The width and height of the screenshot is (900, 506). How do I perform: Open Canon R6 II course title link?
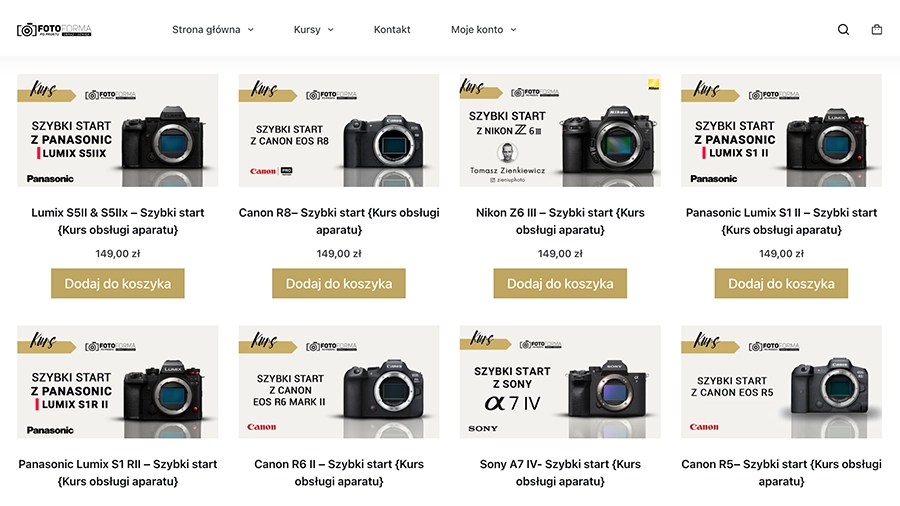[339, 473]
